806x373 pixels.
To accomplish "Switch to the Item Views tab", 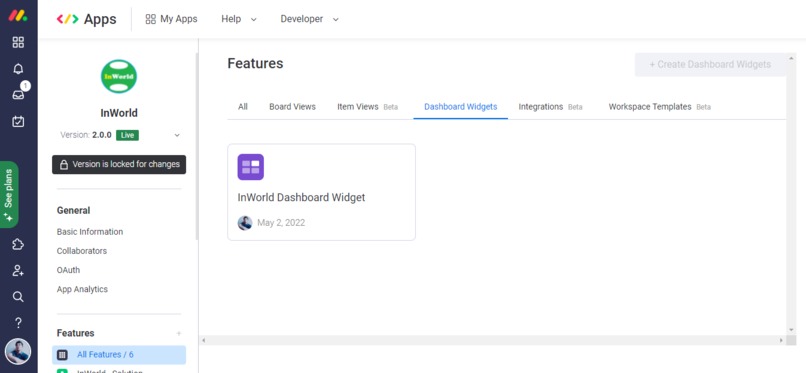I will [x=368, y=107].
